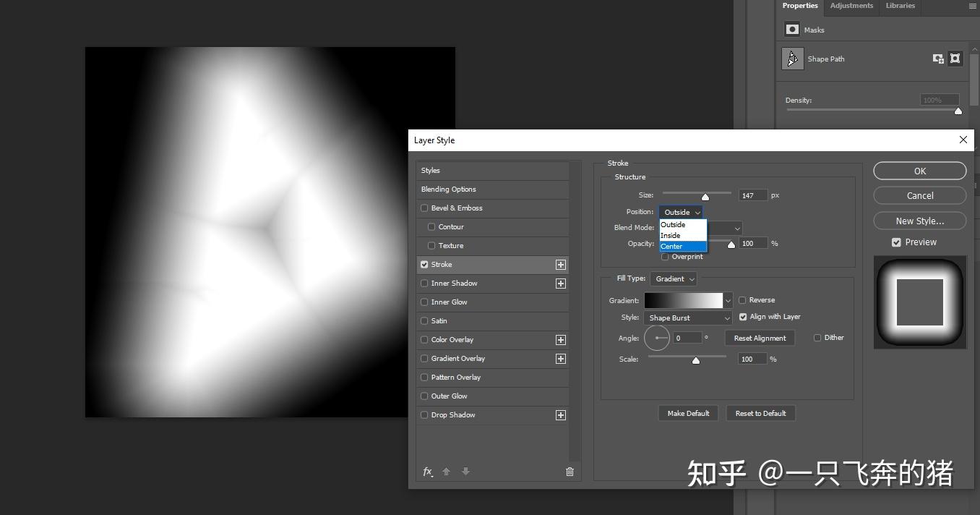
Task: Click the plus icon next to Drop Shadow
Action: pyautogui.click(x=560, y=415)
